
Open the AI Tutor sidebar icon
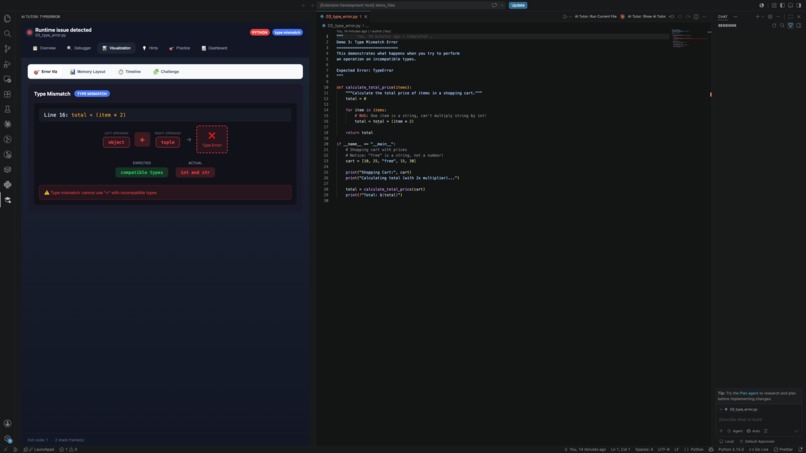(7, 200)
